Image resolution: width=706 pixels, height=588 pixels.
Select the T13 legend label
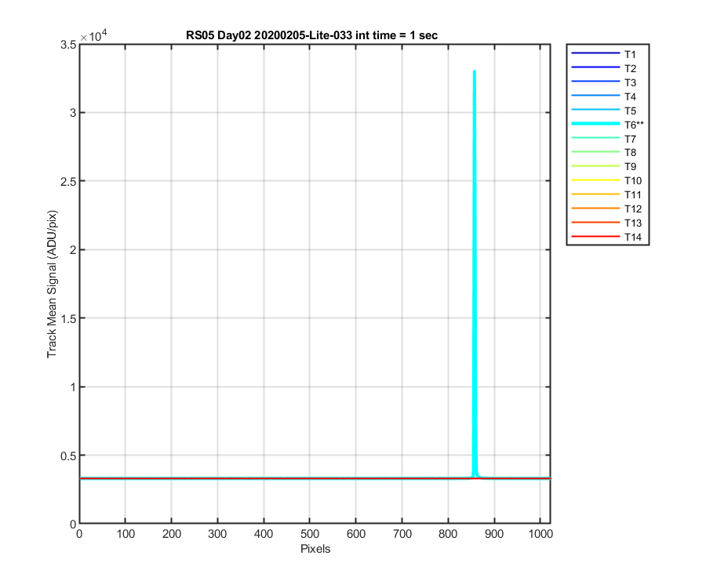pos(632,223)
